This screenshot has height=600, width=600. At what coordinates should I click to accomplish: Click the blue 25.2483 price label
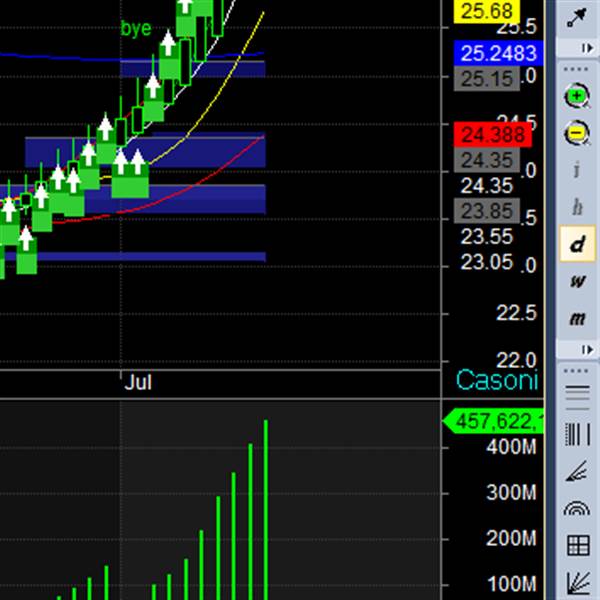[498, 53]
